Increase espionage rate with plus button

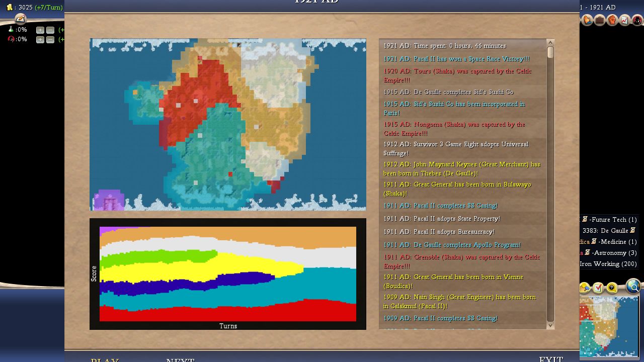40,40
